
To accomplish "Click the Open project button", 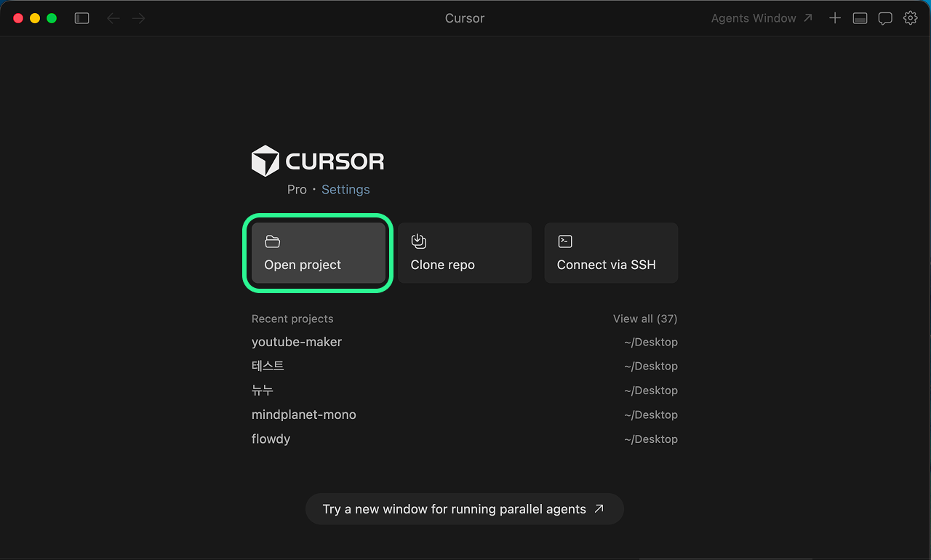I will (x=319, y=253).
